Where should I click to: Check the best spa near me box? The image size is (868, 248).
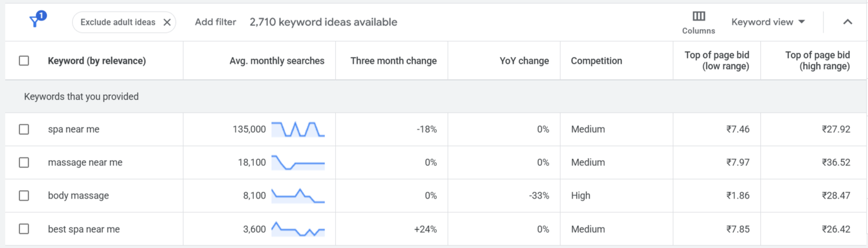(x=24, y=229)
